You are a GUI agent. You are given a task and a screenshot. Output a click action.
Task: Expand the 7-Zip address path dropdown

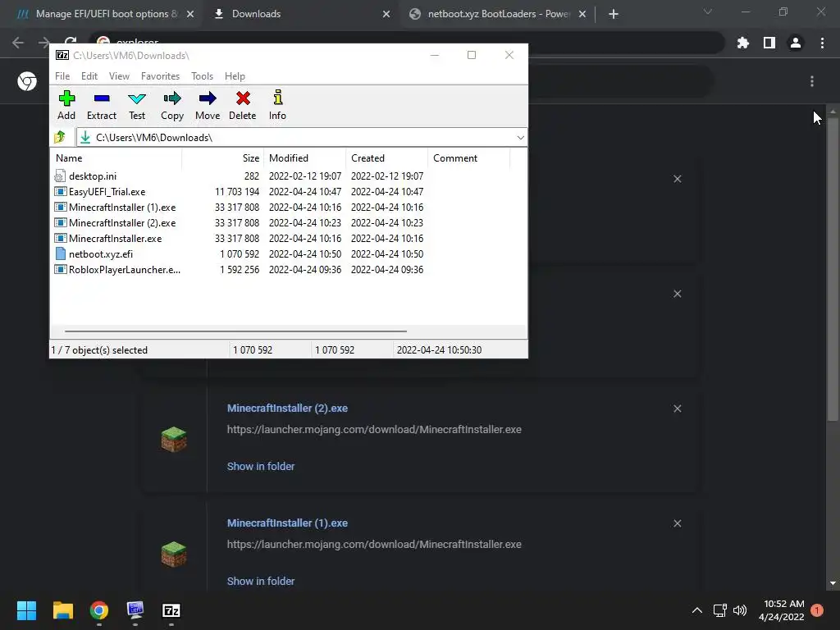[x=520, y=138]
